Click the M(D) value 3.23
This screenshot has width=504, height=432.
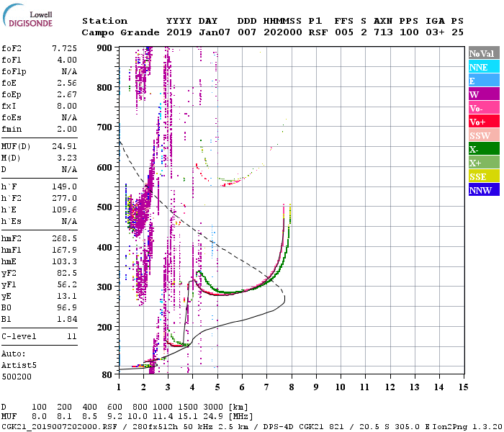pos(67,158)
